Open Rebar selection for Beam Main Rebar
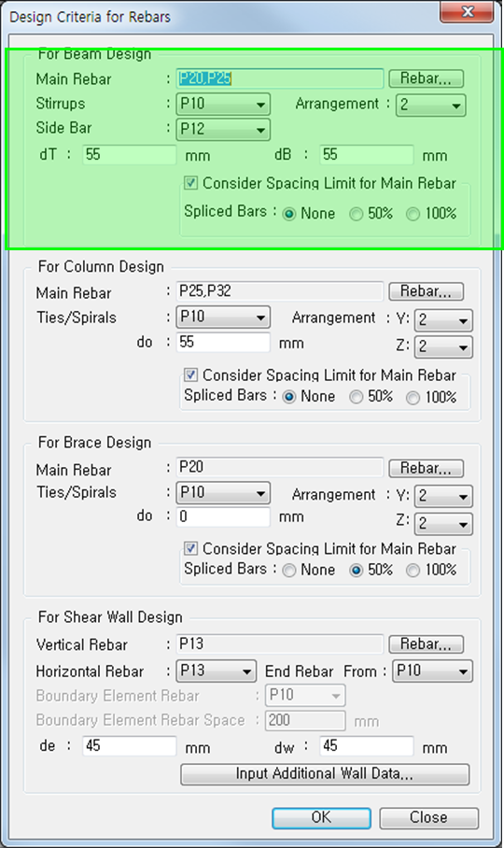The image size is (504, 848). point(426,78)
